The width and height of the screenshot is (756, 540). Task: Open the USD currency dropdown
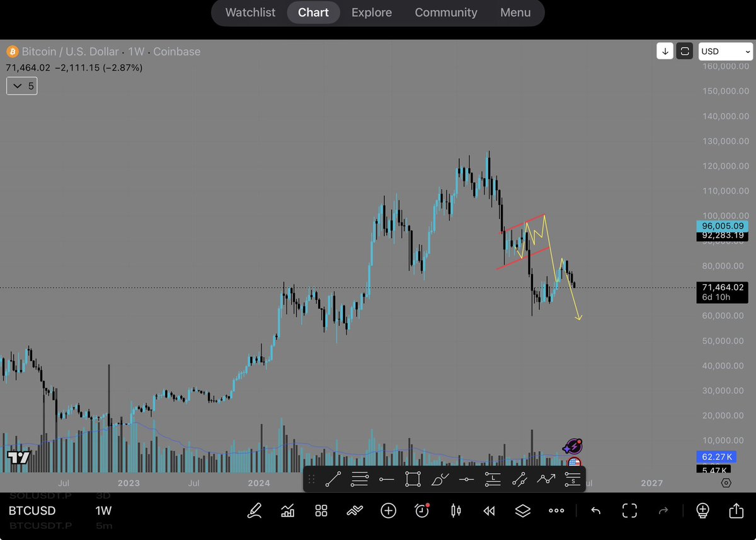coord(726,51)
